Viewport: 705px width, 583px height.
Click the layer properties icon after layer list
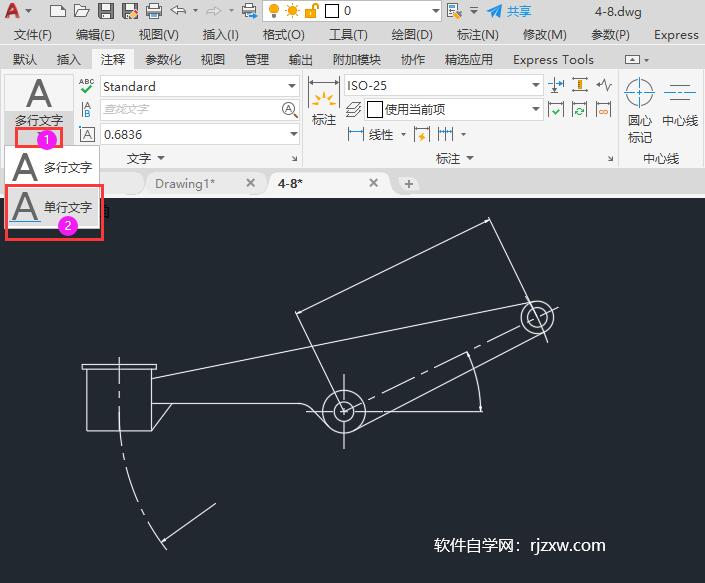click(454, 11)
